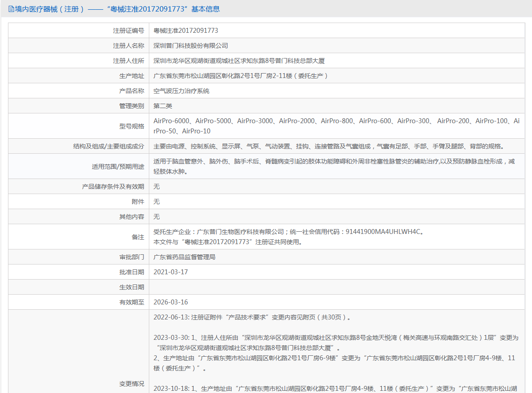The width and height of the screenshot is (532, 393).
Task: Click 无 in the 其他内容 row
Action: point(156,217)
